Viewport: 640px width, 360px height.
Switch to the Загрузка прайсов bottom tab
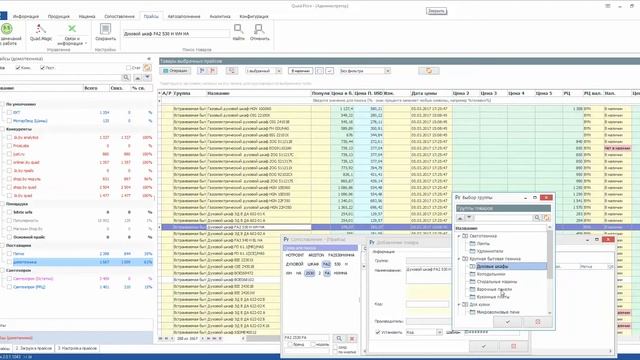click(x=33, y=349)
